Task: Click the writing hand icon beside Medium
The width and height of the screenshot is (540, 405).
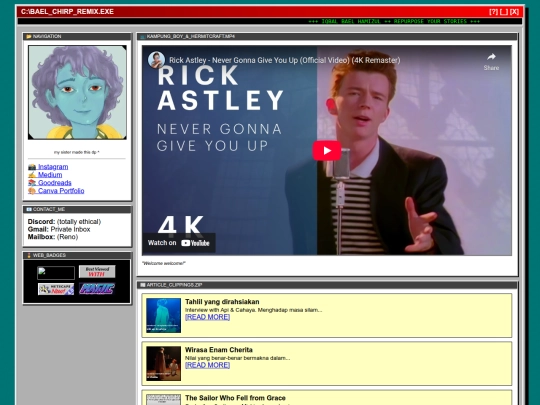Action: tap(32, 175)
